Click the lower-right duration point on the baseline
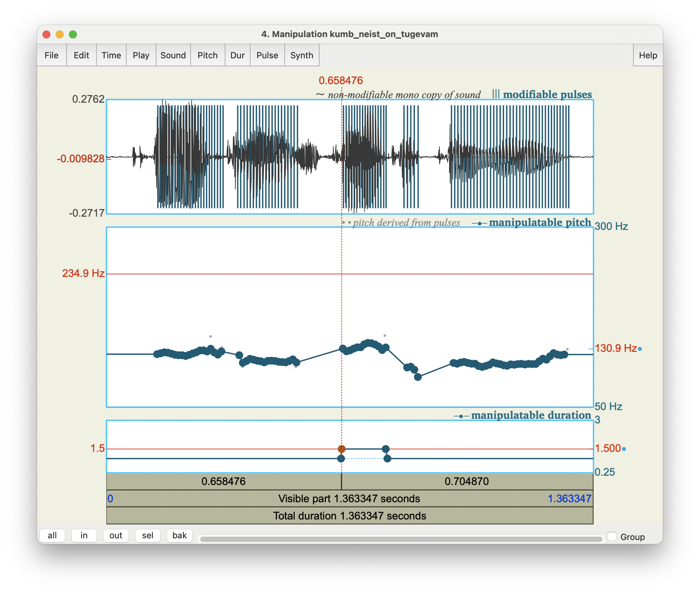700x593 pixels. click(x=387, y=458)
